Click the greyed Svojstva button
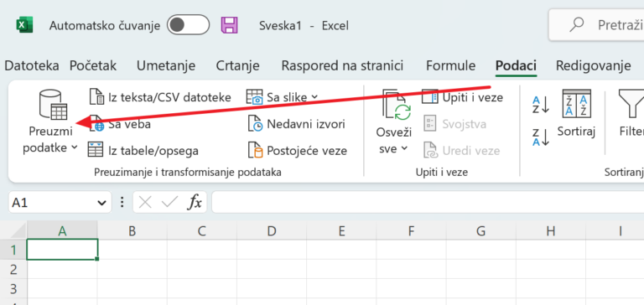Image resolution: width=644 pixels, height=305 pixels. 455,124
